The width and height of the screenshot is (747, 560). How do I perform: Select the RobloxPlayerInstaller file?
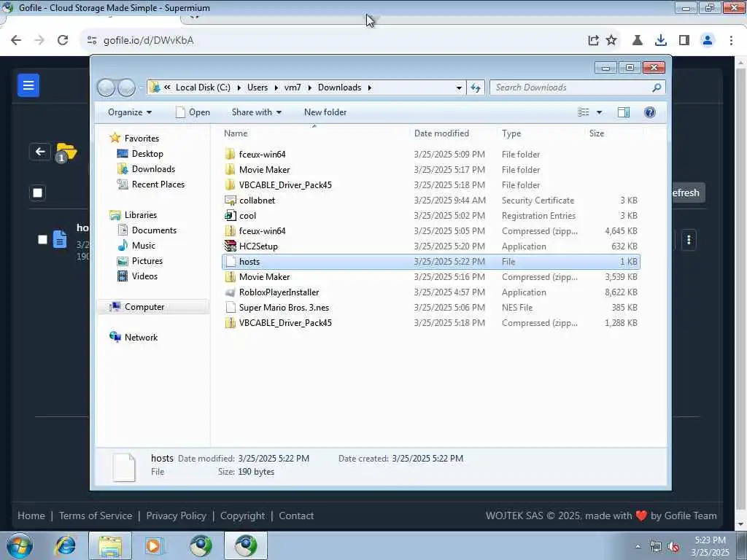(430, 292)
